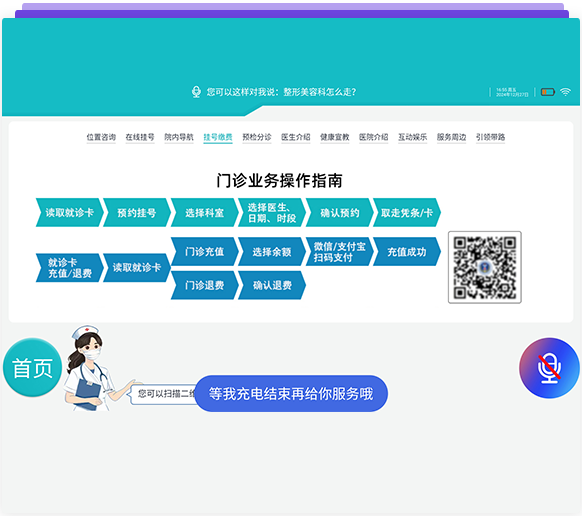Tap the muted microphone button

coord(549,368)
